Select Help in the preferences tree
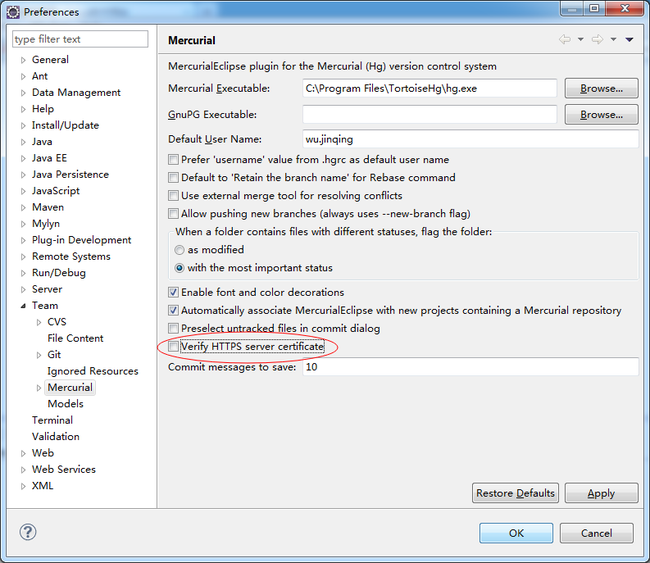The image size is (650, 563). [x=43, y=109]
